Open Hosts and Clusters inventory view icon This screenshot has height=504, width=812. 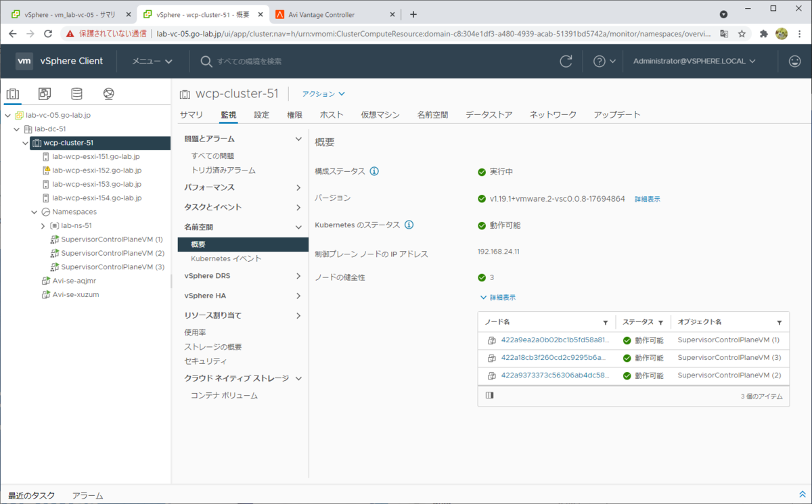(x=14, y=94)
